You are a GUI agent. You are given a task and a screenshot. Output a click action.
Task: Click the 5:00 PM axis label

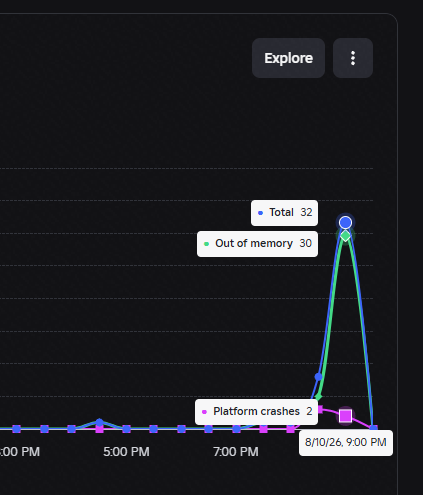click(126, 452)
